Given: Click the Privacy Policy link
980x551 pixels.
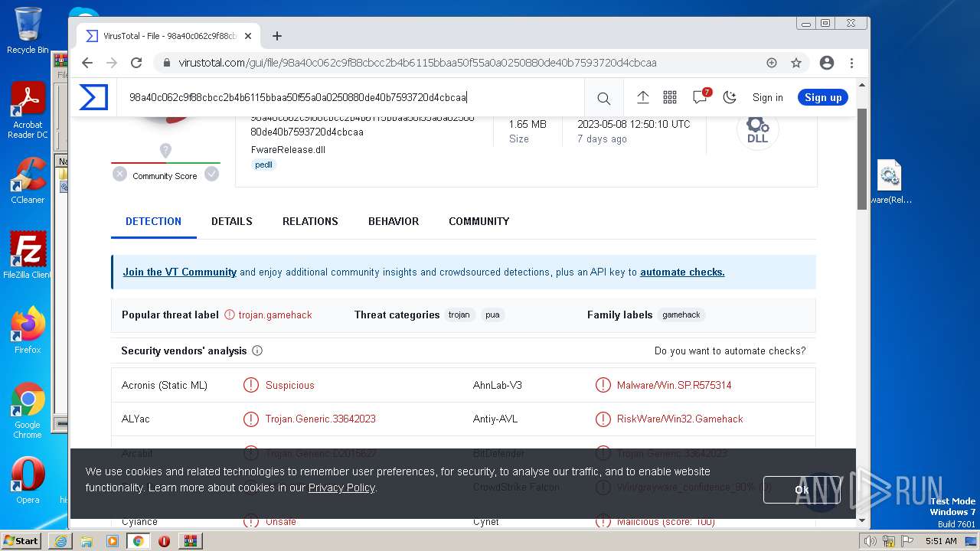Looking at the screenshot, I should coord(341,487).
